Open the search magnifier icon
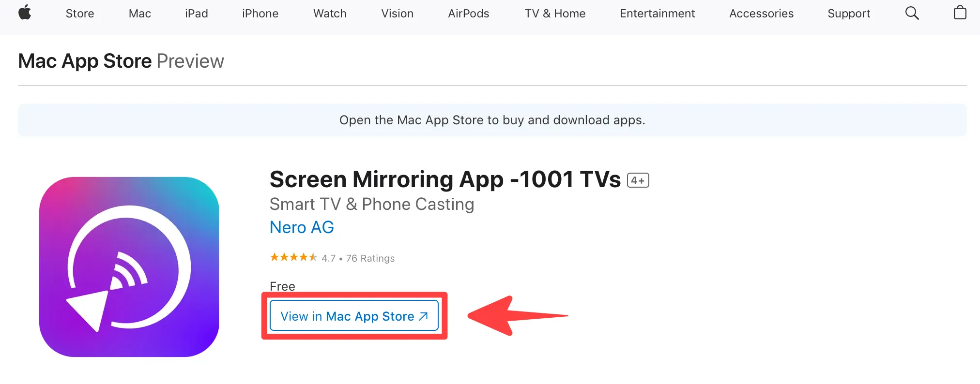980x384 pixels. [x=912, y=13]
